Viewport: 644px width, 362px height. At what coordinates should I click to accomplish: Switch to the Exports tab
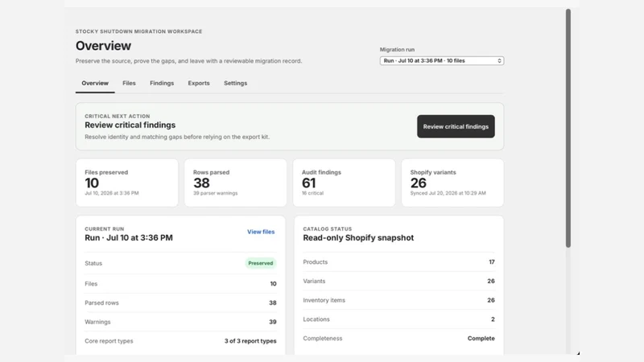tap(199, 84)
